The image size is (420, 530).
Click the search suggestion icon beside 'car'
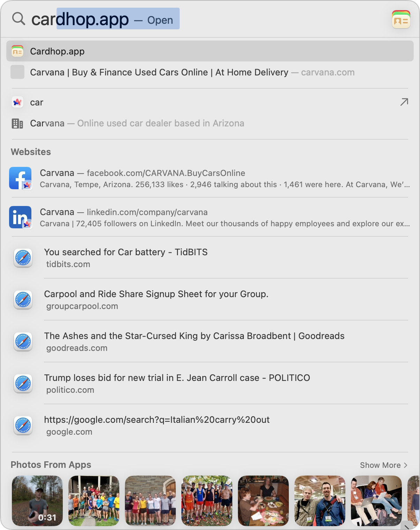tap(17, 102)
